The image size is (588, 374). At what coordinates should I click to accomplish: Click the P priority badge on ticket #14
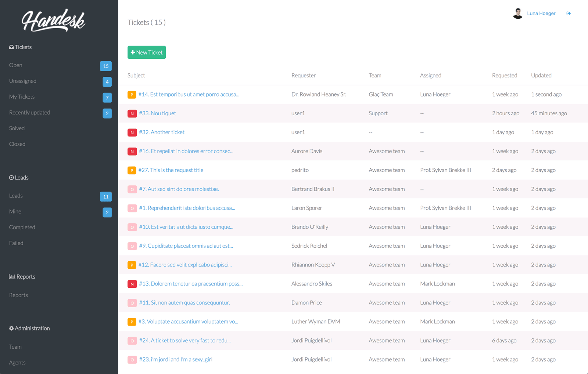click(x=132, y=94)
